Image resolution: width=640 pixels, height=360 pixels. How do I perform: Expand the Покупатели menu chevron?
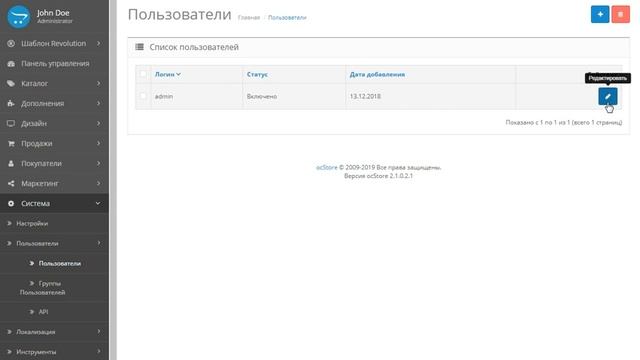[x=98, y=163]
